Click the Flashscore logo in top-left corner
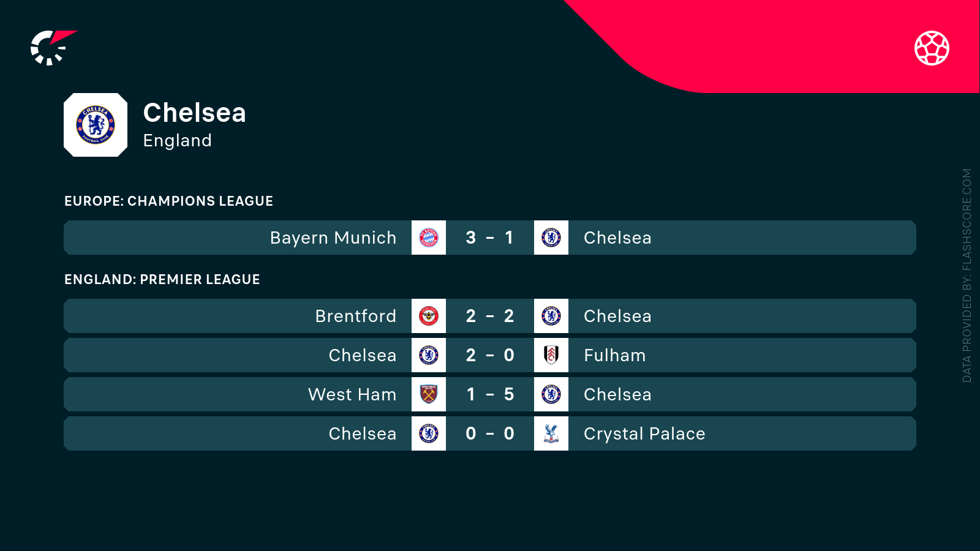Image resolution: width=980 pixels, height=551 pixels. tap(51, 48)
